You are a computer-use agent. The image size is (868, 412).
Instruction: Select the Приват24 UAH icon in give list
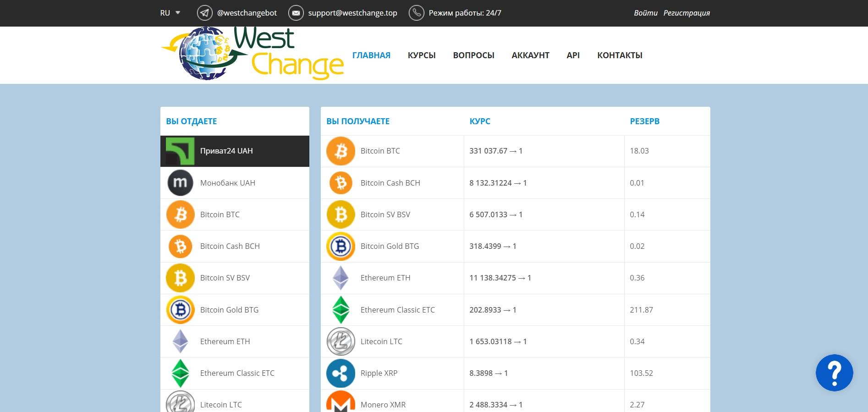[180, 151]
